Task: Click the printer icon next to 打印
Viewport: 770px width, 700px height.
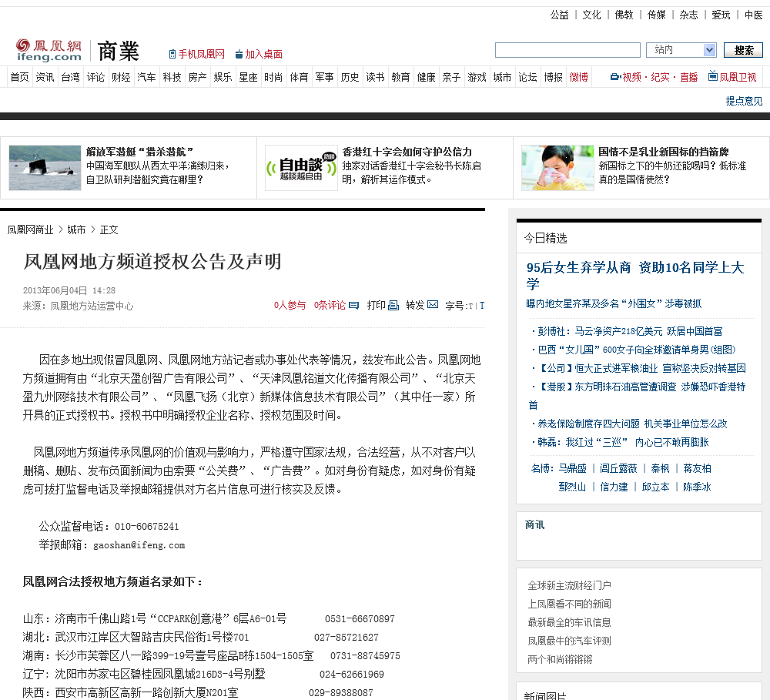Action: point(393,306)
